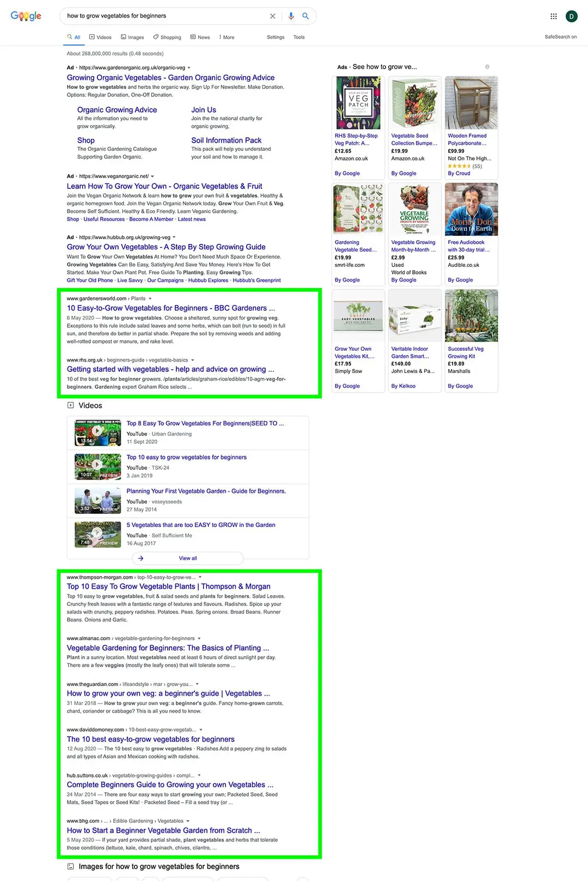This screenshot has height=881, width=588.
Task: Open Soil Information Pack sitelink
Action: [x=226, y=140]
